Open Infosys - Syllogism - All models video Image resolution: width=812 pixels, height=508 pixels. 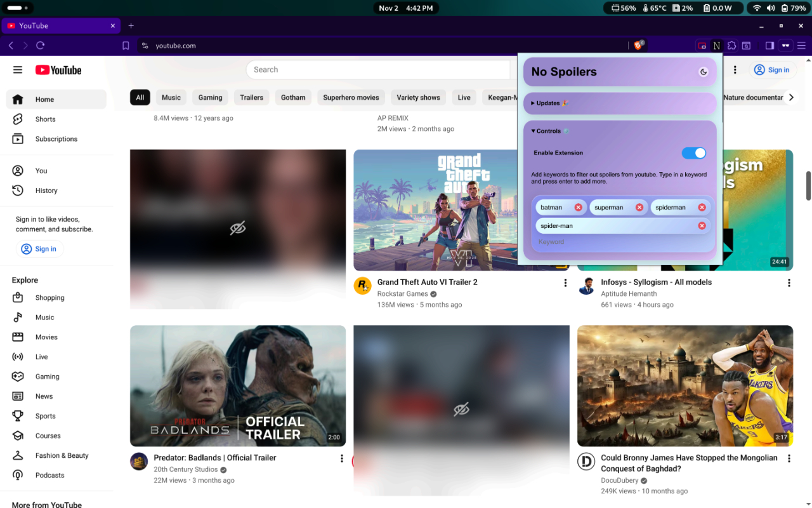coord(657,283)
